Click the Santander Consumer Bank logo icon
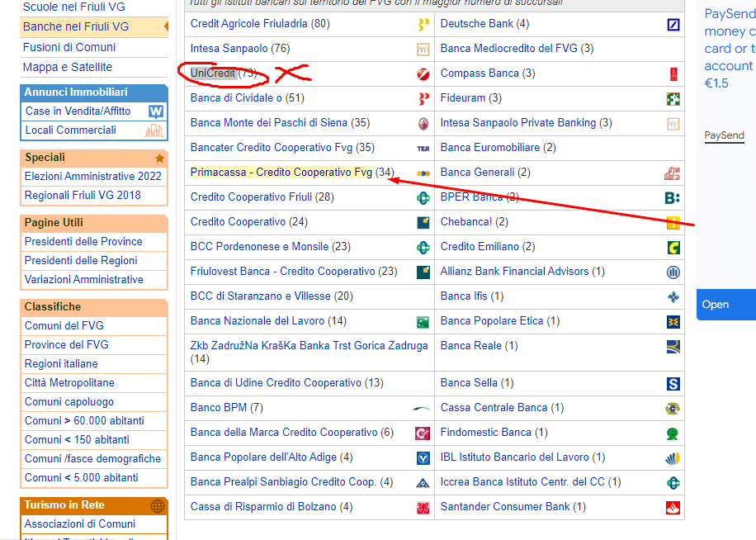Viewport: 756px width, 540px height. [673, 508]
